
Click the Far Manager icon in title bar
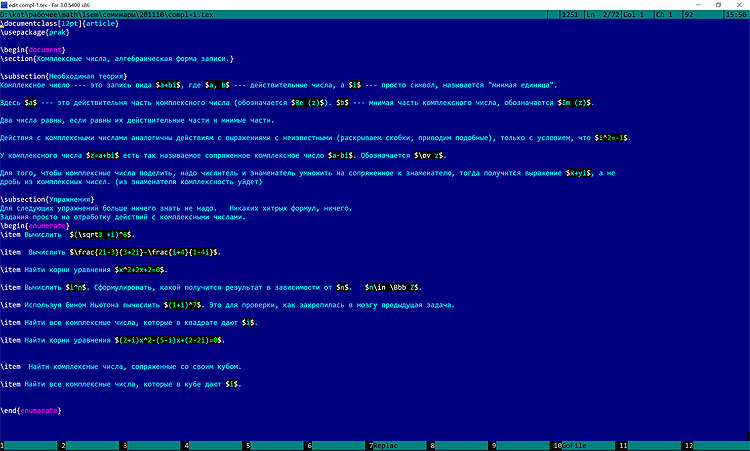point(7,5)
